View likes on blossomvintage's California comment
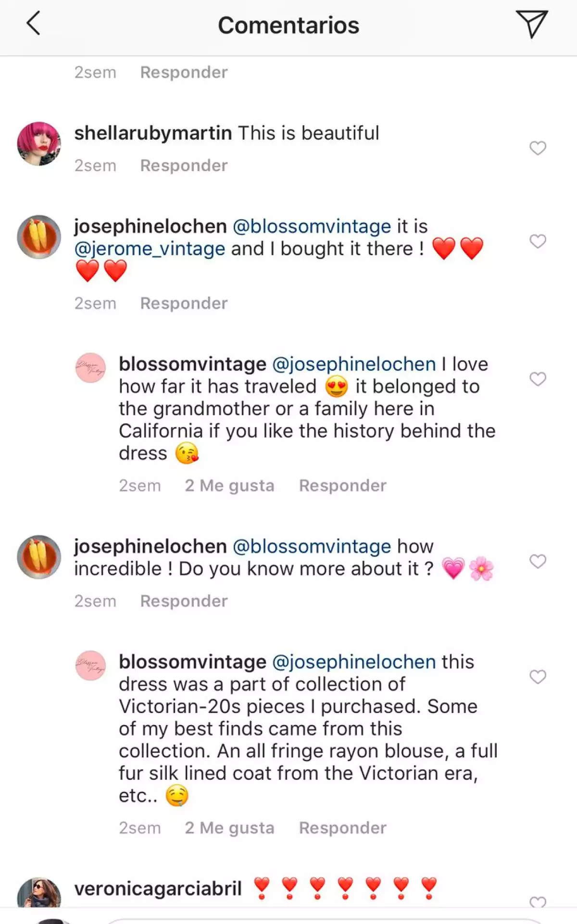The image size is (577, 924). pos(229,486)
